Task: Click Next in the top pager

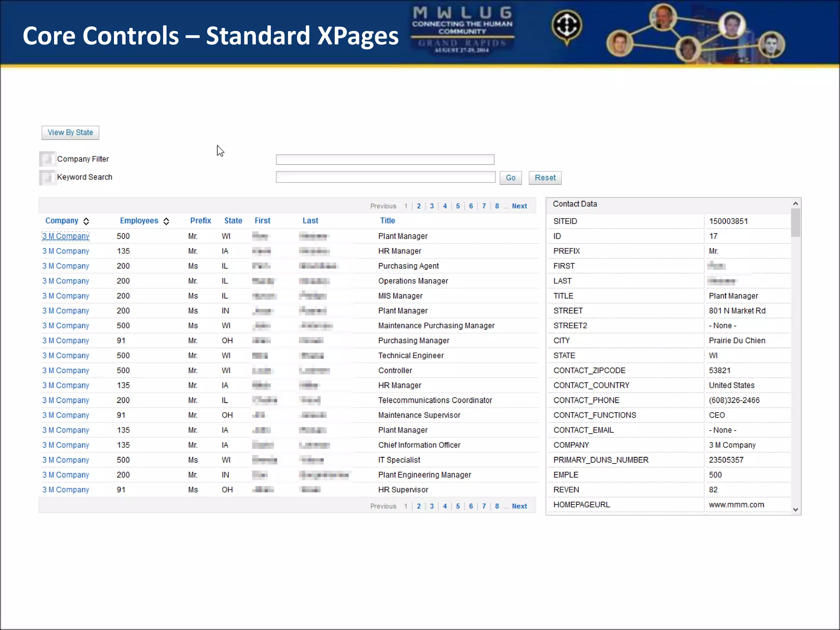Action: click(519, 206)
